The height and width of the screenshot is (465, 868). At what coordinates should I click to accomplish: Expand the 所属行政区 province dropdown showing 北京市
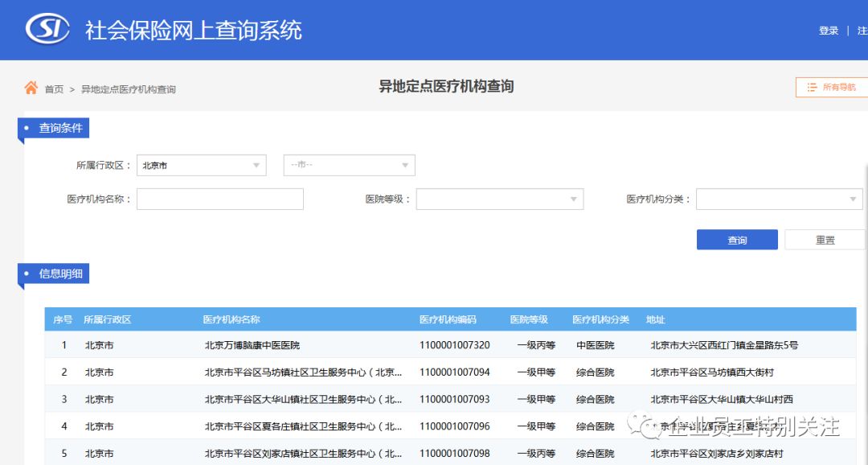(202, 165)
